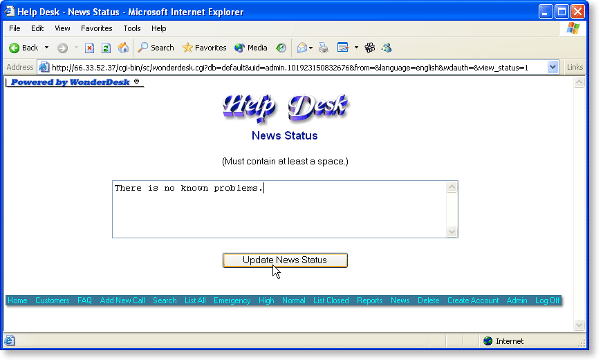This screenshot has width=603, height=364.
Task: Click the History icon in toolbar
Action: [x=281, y=48]
